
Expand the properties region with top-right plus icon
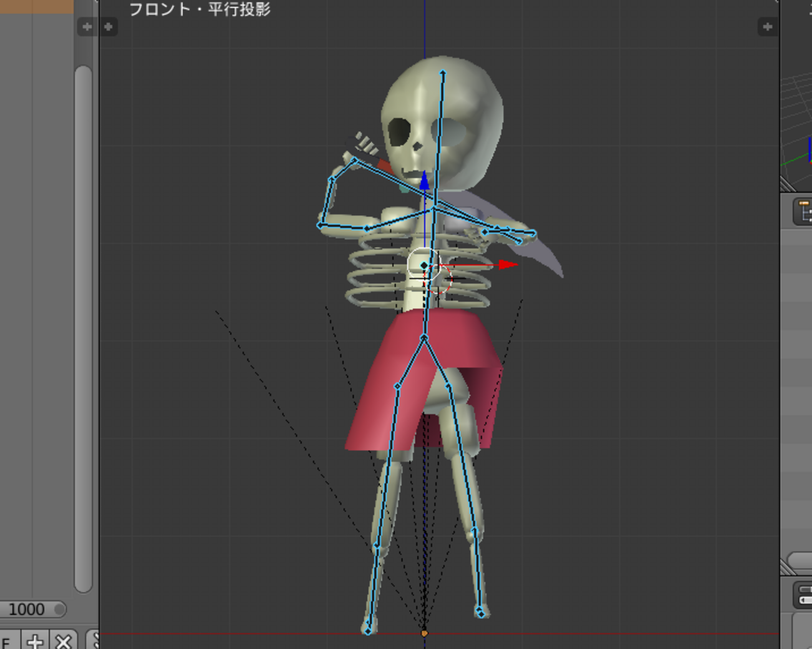pyautogui.click(x=767, y=27)
